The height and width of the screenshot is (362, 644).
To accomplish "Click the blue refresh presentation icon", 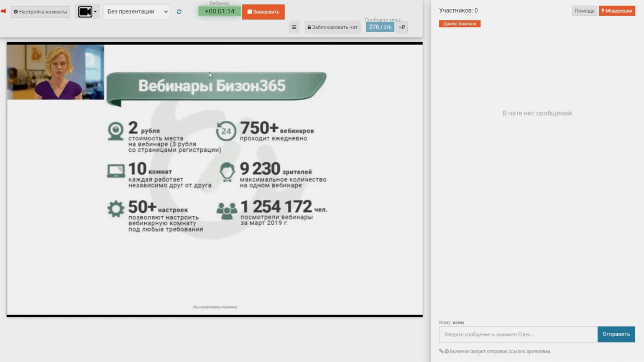I will [x=179, y=12].
